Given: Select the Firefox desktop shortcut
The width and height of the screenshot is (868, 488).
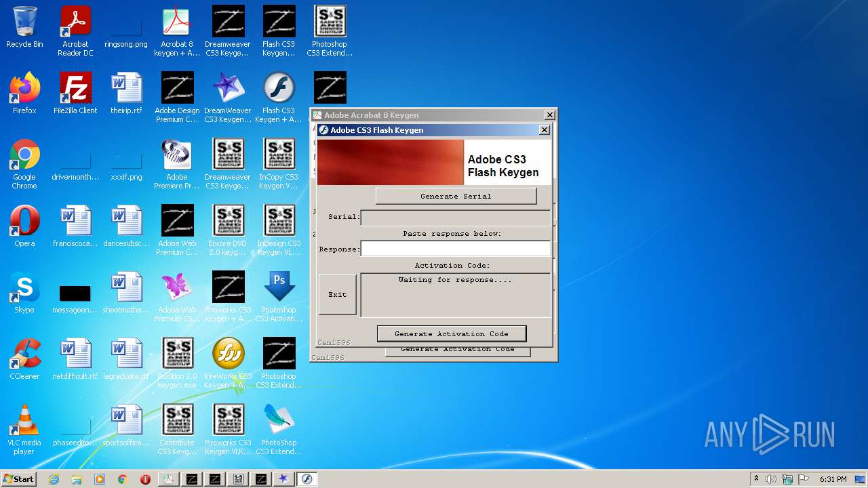Looking at the screenshot, I should [x=24, y=94].
